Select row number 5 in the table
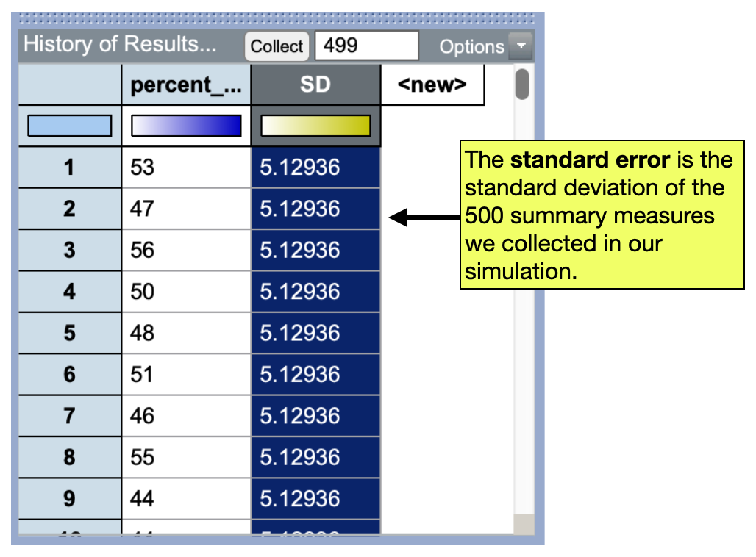 [68, 333]
